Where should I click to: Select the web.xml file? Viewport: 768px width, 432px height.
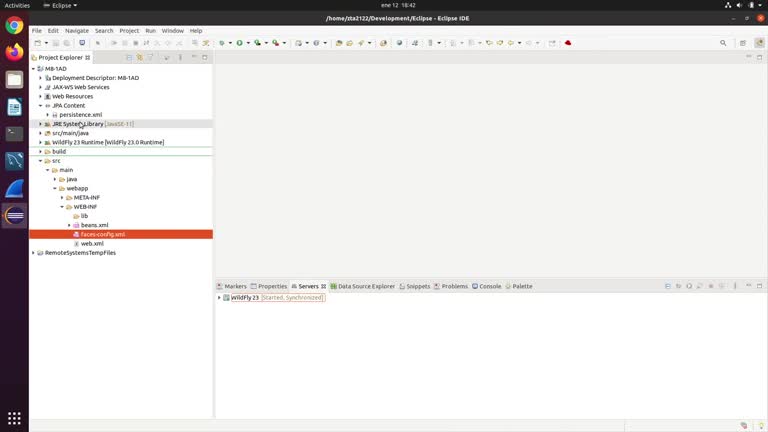[x=92, y=244]
